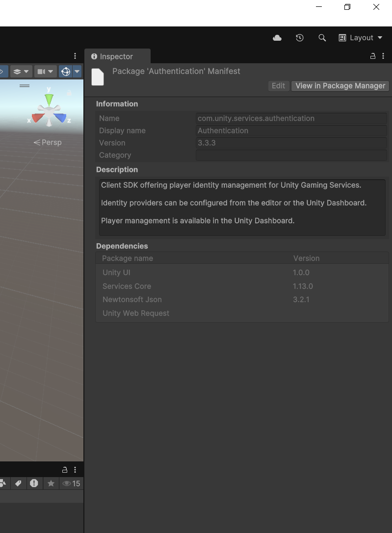Open the Layout dropdown
392x533 pixels.
(361, 38)
